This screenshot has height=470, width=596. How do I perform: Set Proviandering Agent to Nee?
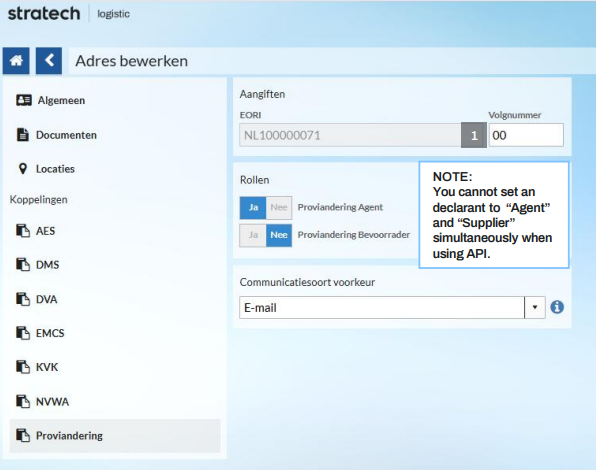(x=279, y=207)
